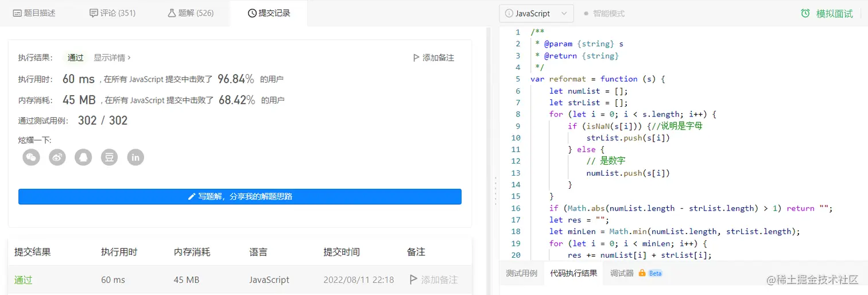Open the JavaScript language dropdown
This screenshot has width=868, height=295.
pos(536,13)
